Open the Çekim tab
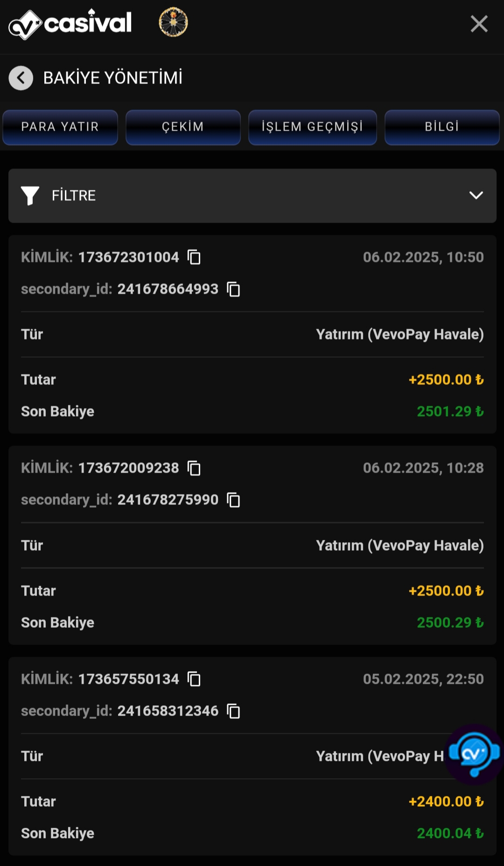Viewport: 504px width, 866px height. coord(183,127)
